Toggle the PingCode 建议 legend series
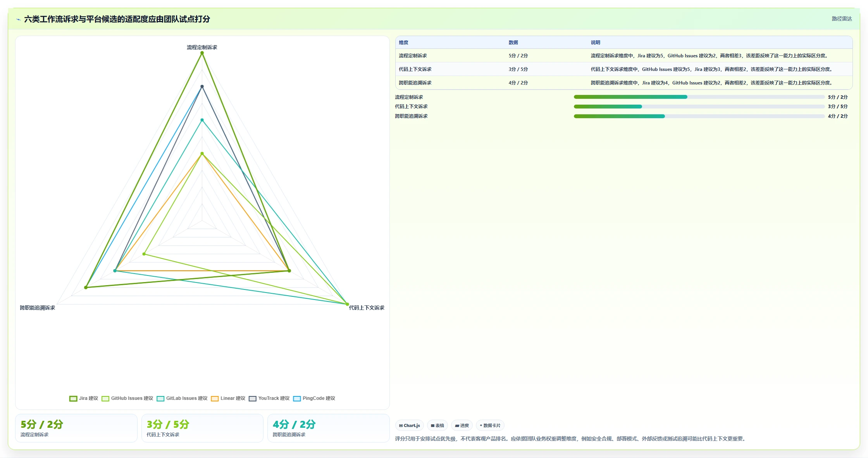 314,398
